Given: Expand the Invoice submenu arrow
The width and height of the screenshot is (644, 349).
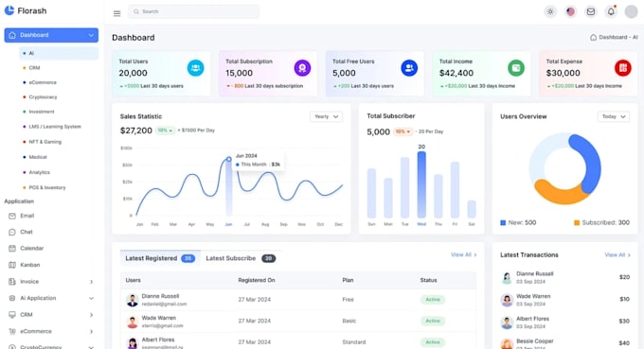Looking at the screenshot, I should 91,282.
